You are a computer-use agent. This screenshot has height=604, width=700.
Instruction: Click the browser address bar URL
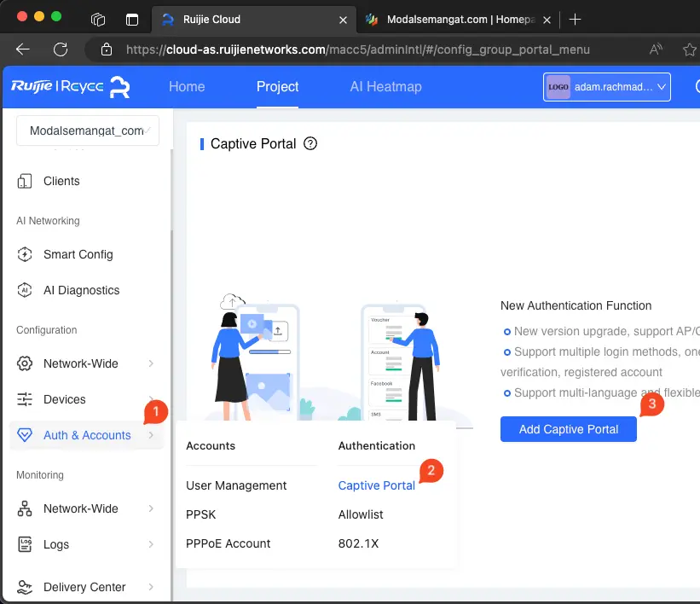pos(357,49)
